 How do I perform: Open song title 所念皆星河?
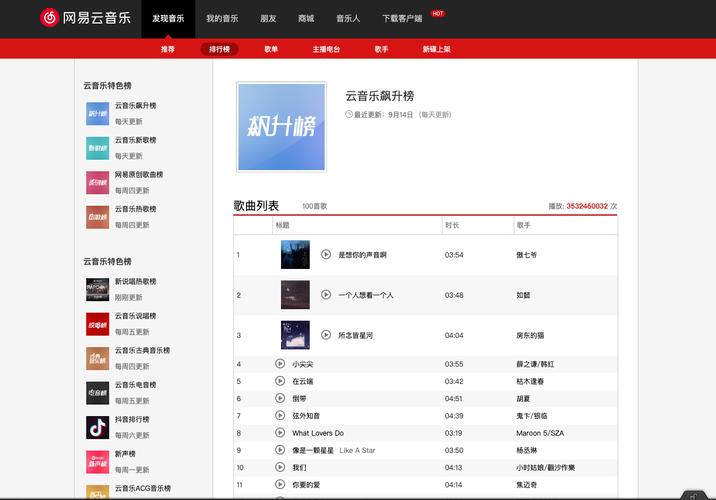click(x=355, y=335)
